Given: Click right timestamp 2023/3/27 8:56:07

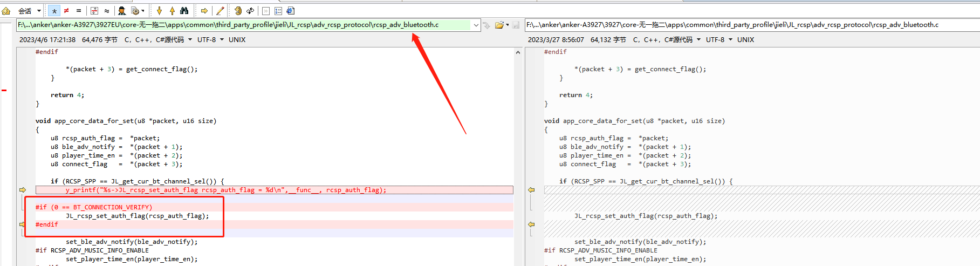Looking at the screenshot, I should click(x=556, y=40).
